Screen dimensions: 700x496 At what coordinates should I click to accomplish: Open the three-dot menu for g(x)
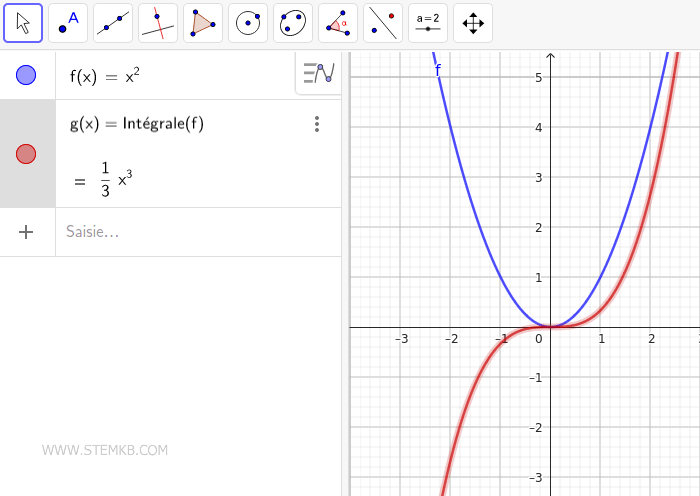(317, 124)
